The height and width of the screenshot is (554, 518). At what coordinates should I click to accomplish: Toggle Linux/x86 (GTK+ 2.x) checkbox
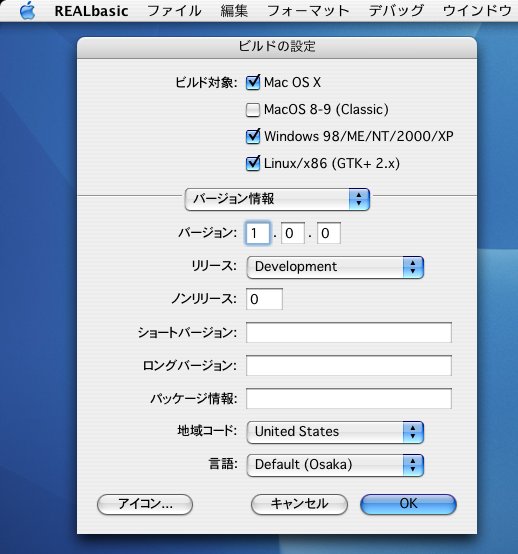click(x=253, y=163)
